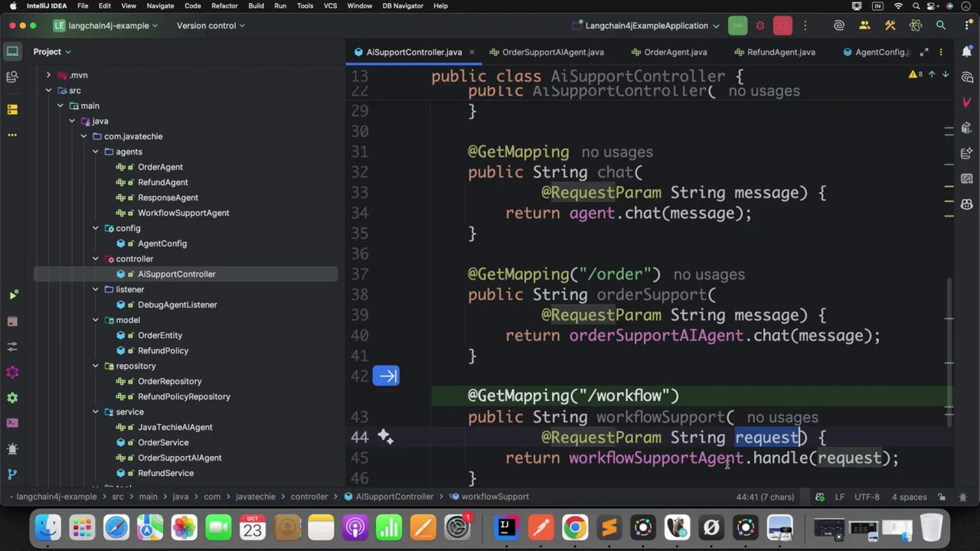Open the File menu

coord(83,5)
